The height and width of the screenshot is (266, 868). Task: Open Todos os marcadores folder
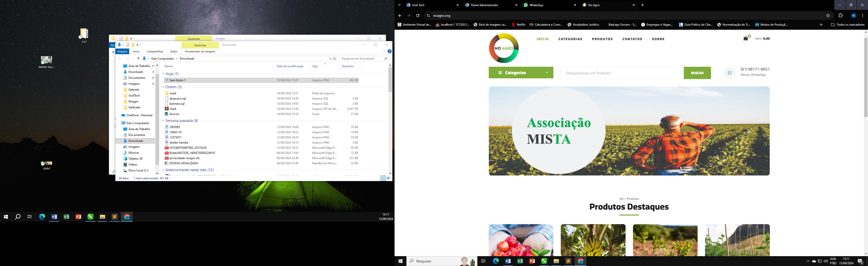[848, 25]
